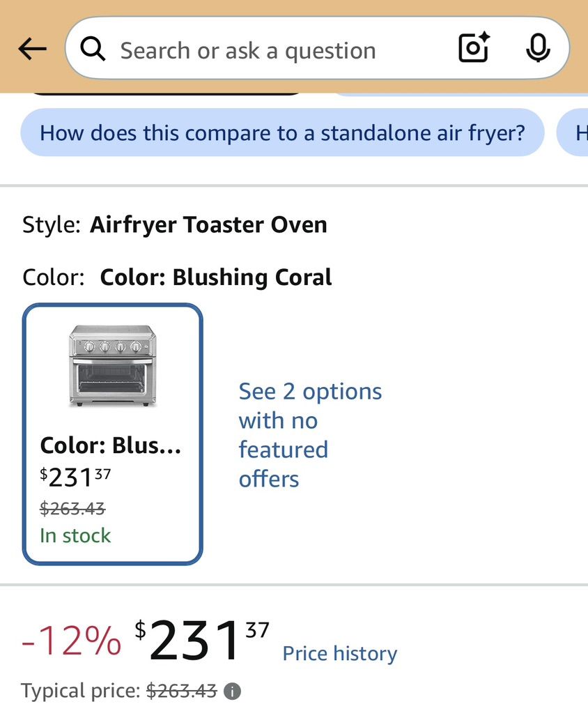Screen dimensions: 588x711
Task: Tap the large $231.37 main price
Action: 202,641
